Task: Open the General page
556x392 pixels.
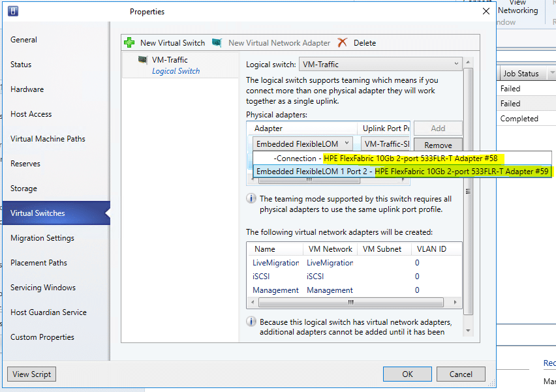Action: pos(23,40)
